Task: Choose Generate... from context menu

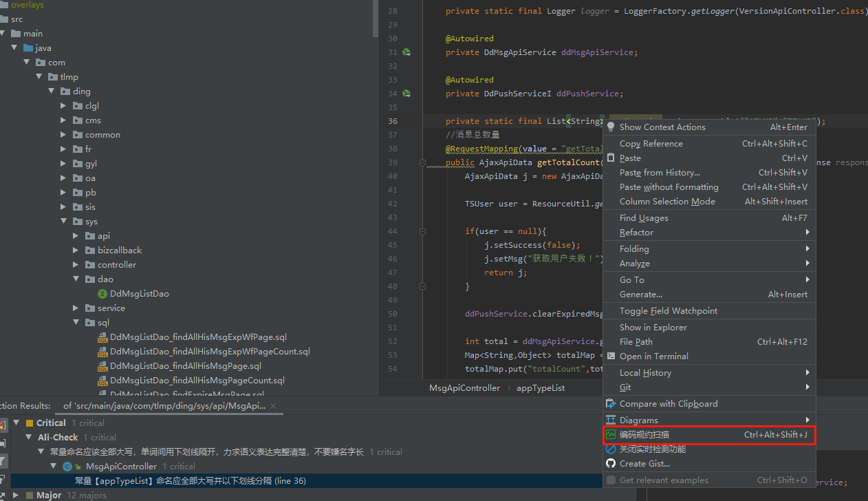Action: tap(709, 295)
